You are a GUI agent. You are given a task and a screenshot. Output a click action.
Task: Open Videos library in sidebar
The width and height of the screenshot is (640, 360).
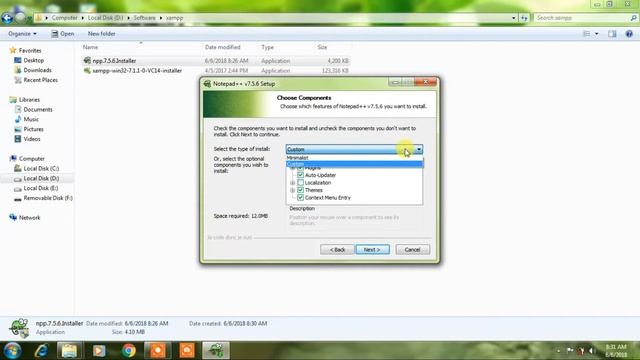coord(31,139)
